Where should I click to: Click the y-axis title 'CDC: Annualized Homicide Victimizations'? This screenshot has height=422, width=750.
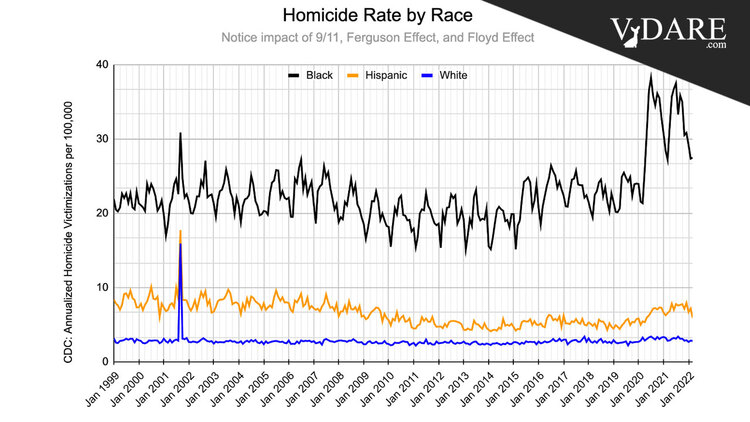pos(68,232)
